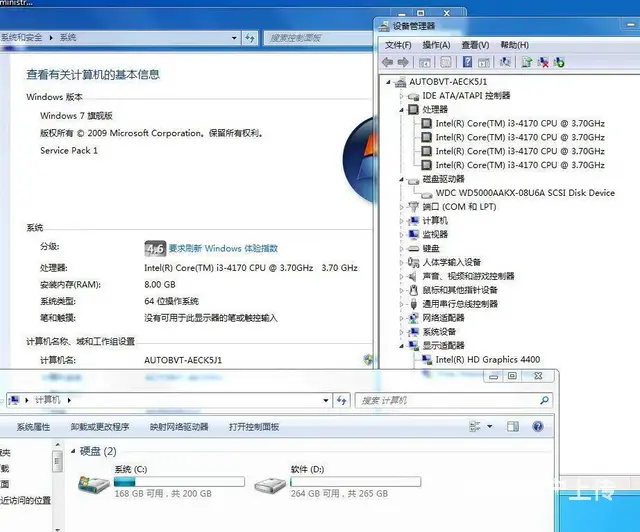Click 卸载或更改程序 button

100,427
